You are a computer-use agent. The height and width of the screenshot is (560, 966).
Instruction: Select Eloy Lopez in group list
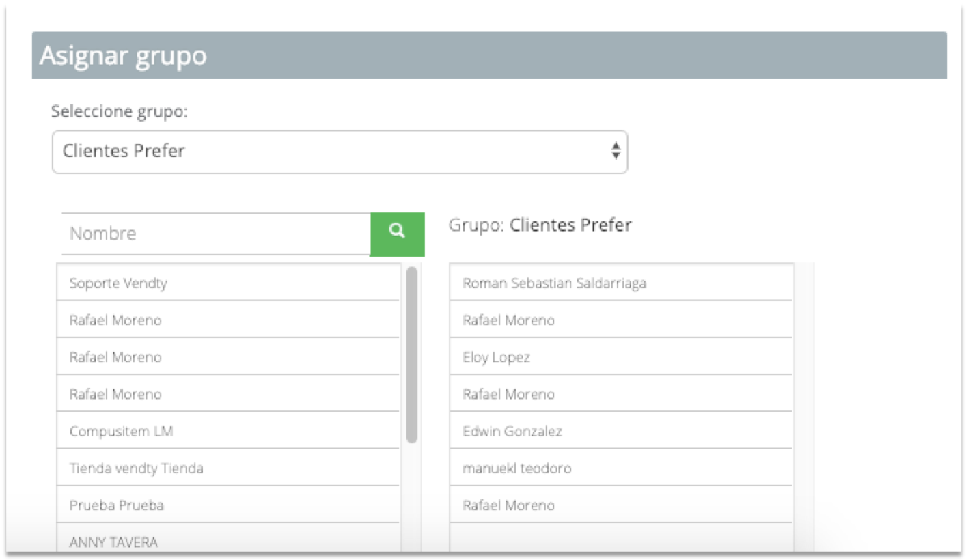pos(621,356)
